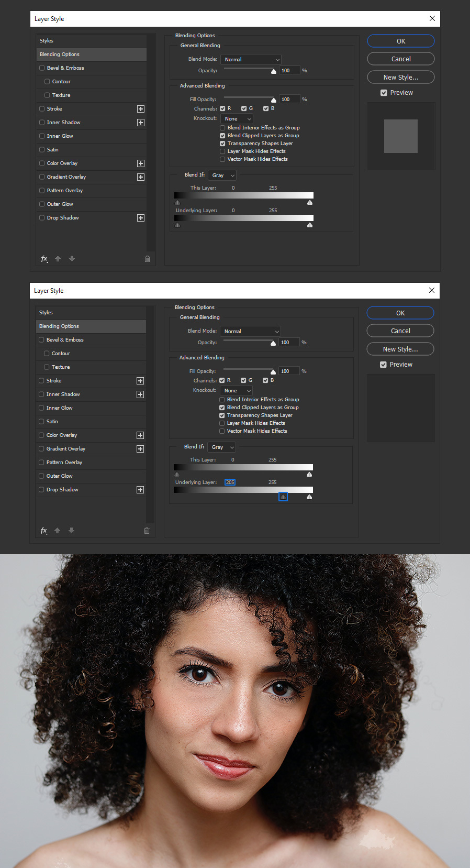The height and width of the screenshot is (868, 470).
Task: Select Inner Glow in lower dialog list
Action: [91, 408]
